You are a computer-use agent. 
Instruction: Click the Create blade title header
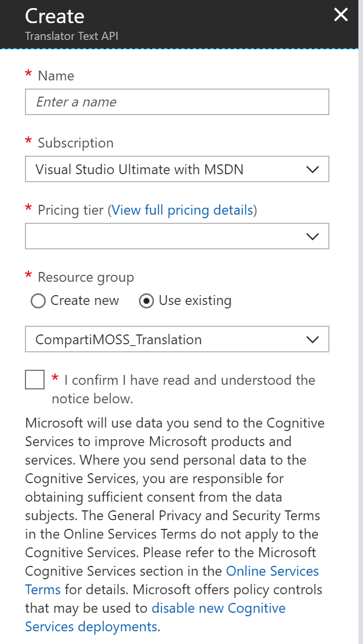point(54,16)
